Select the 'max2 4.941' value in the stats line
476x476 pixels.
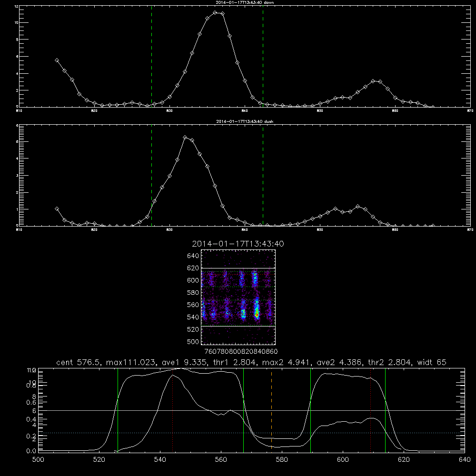tap(285, 362)
